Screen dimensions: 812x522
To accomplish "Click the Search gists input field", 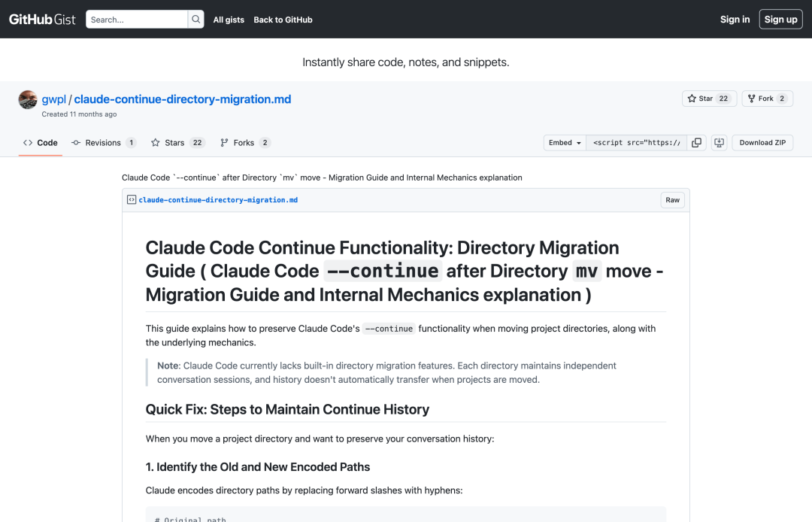I will click(137, 20).
